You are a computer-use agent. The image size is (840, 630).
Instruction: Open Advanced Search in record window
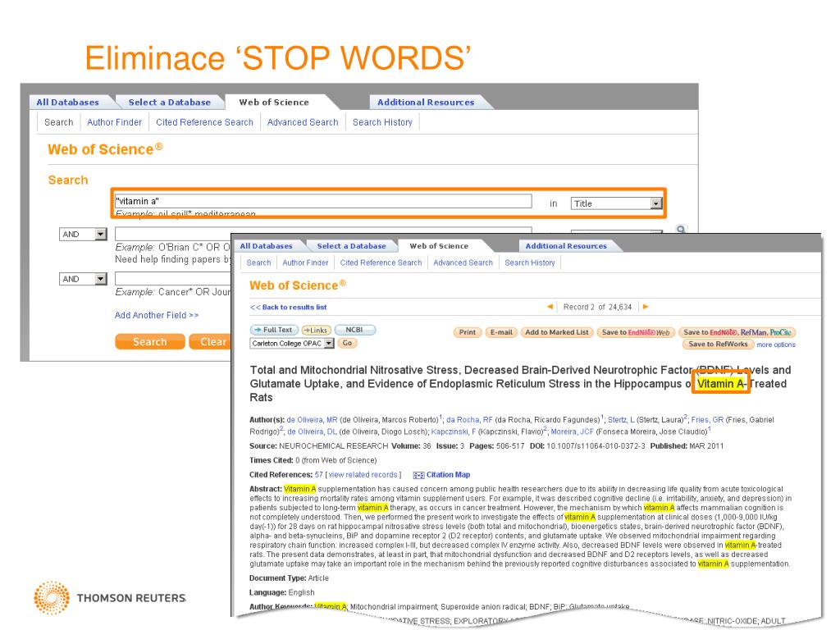pos(463,262)
